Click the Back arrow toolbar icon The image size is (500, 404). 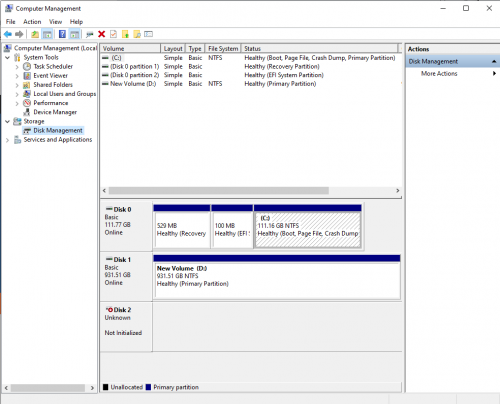tap(8, 34)
